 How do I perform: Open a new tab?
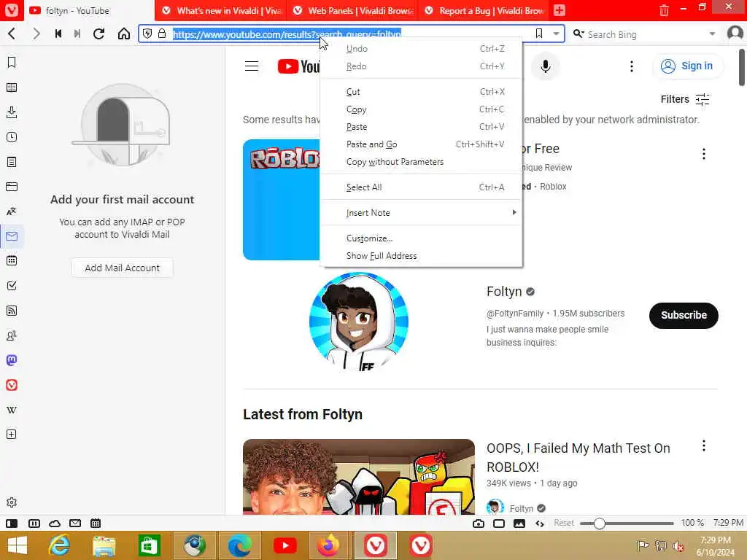click(560, 10)
